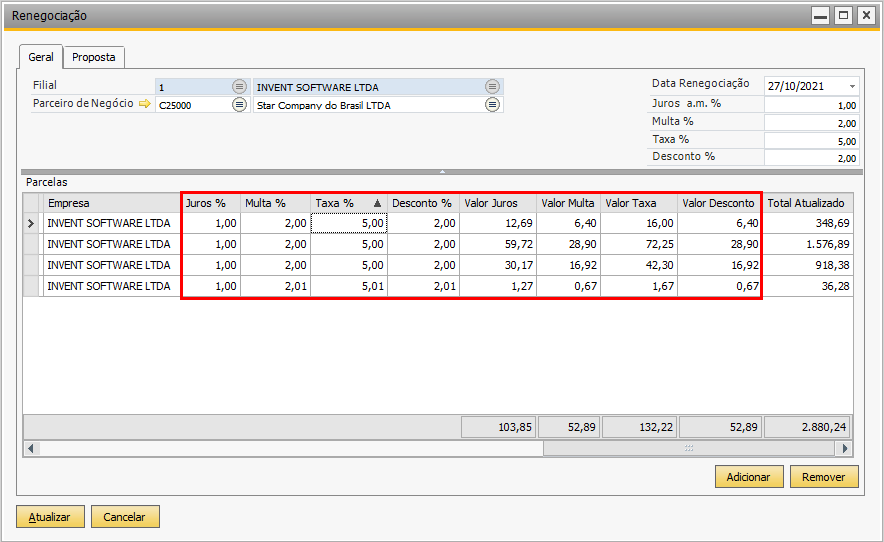Image resolution: width=884 pixels, height=542 pixels.
Task: Collapse the header panel using splitter arrow
Action: [x=442, y=171]
